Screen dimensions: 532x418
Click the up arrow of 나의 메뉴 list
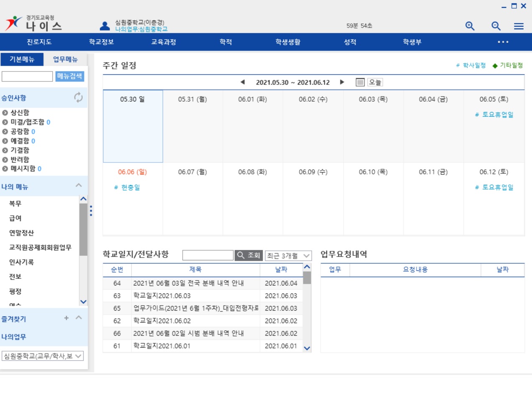coord(83,199)
